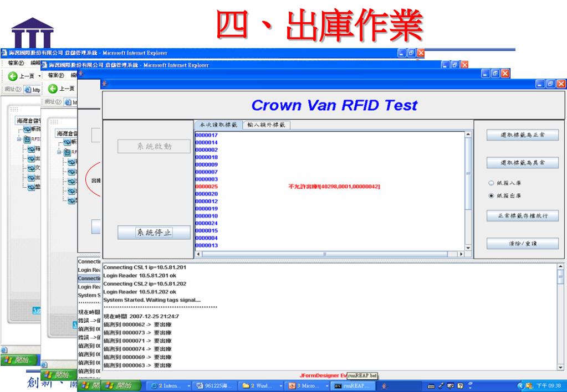The width and height of the screenshot is (567, 392).
Task: Select tag 0000010 in the list
Action: click(x=207, y=216)
